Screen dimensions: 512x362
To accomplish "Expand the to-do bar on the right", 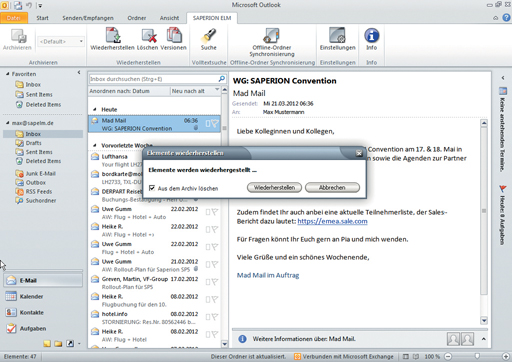I will click(503, 78).
